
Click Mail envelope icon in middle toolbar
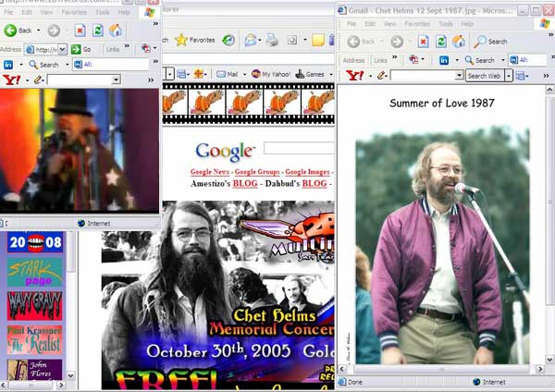(x=251, y=40)
